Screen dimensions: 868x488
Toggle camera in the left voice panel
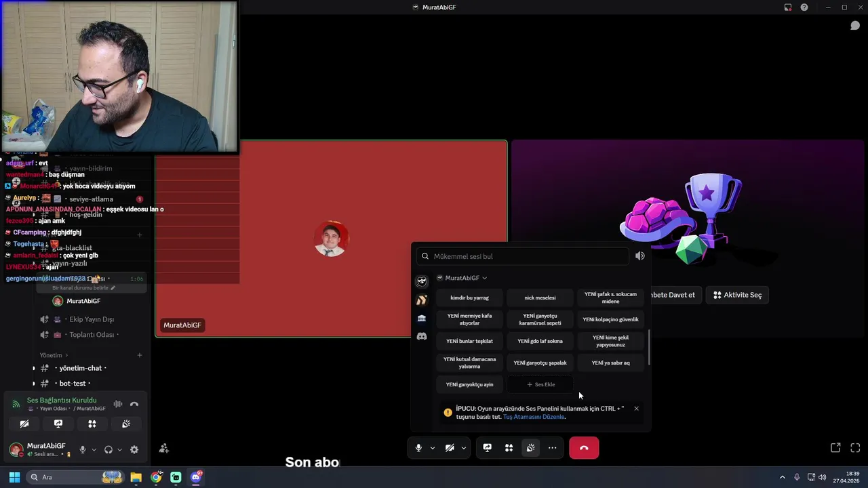coord(24,424)
